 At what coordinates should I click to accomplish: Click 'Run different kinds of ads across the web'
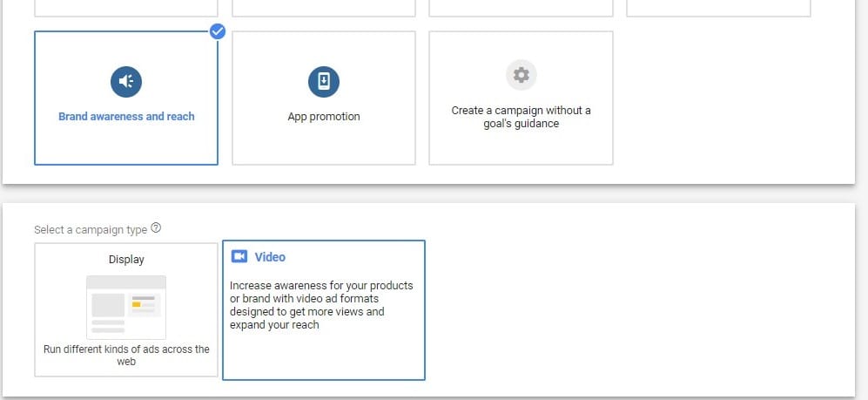click(126, 355)
